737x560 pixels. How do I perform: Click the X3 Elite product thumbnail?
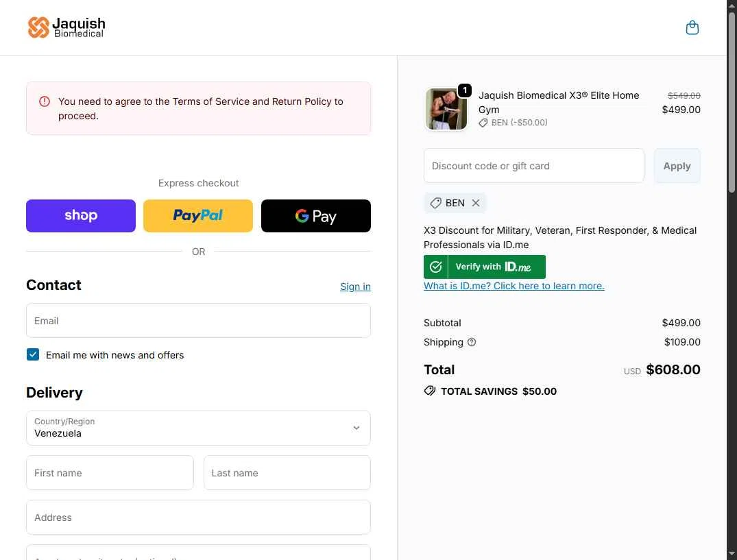pos(446,109)
